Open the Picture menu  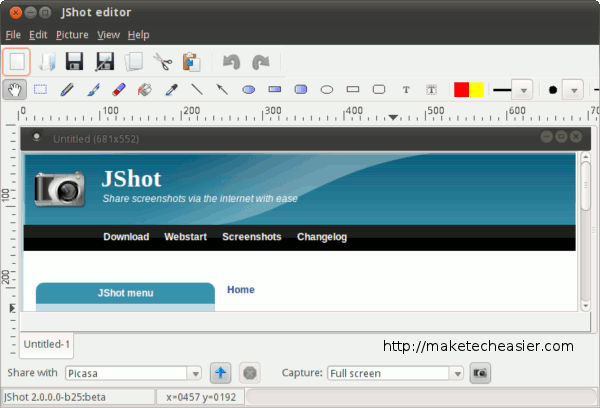[72, 35]
